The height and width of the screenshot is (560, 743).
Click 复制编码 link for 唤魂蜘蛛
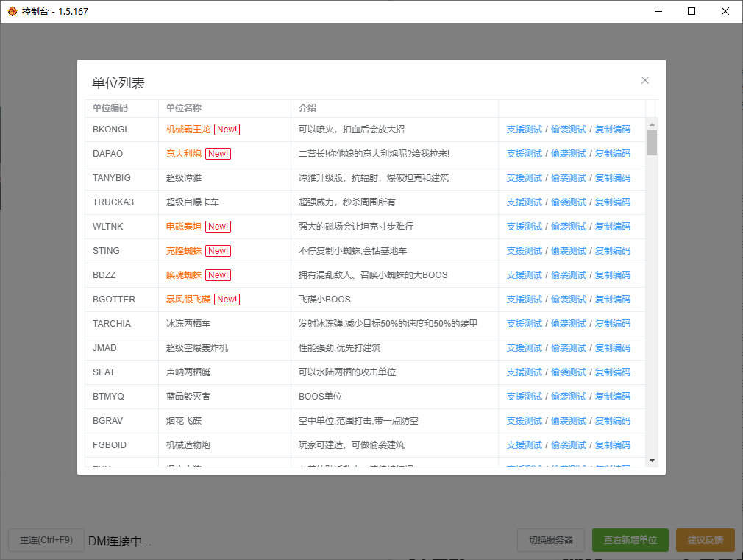[612, 274]
